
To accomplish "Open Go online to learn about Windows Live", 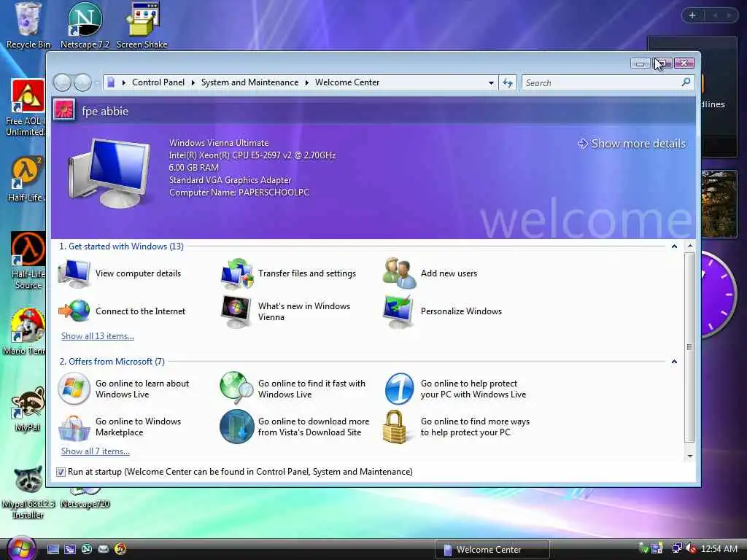I will [x=123, y=389].
